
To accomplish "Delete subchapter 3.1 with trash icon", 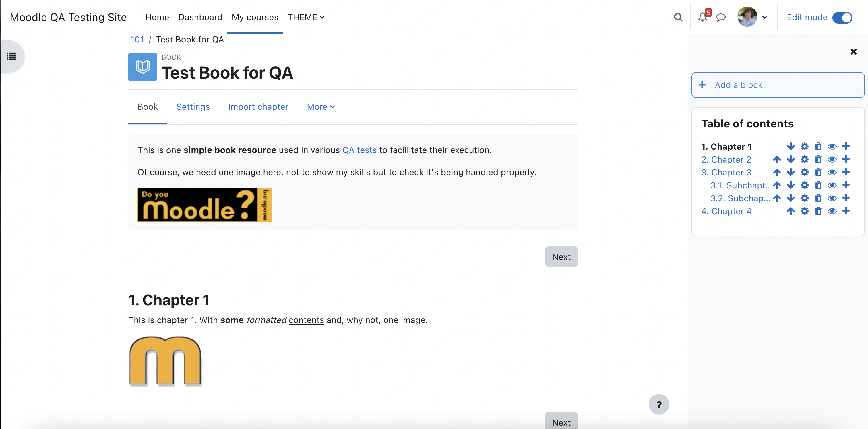I will click(818, 185).
